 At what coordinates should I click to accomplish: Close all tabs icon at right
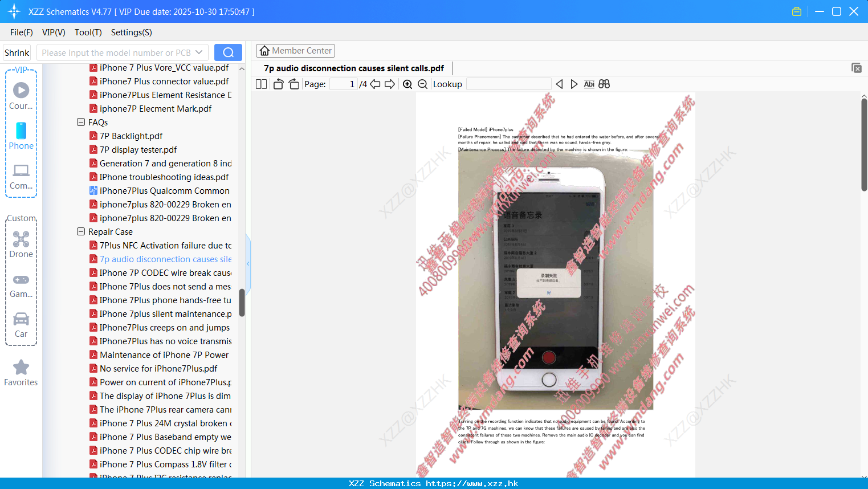tap(857, 68)
